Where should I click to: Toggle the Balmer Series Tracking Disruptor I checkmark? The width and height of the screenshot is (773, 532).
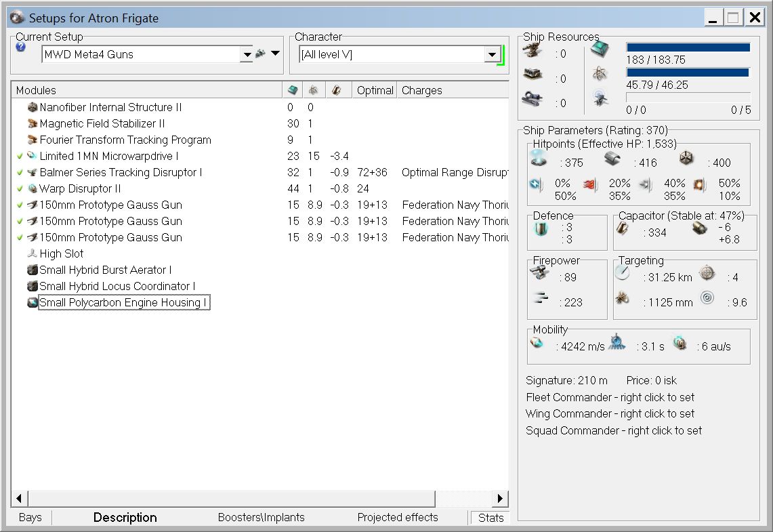[x=20, y=173]
